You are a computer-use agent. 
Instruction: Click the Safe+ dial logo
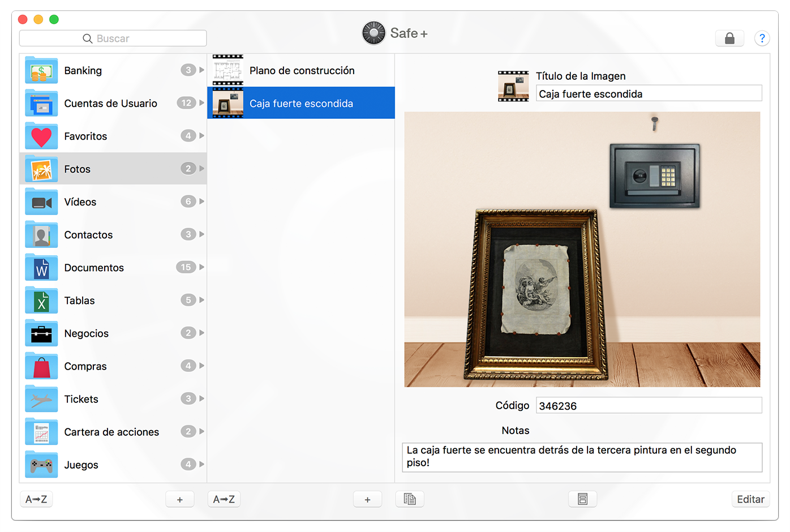pyautogui.click(x=373, y=33)
